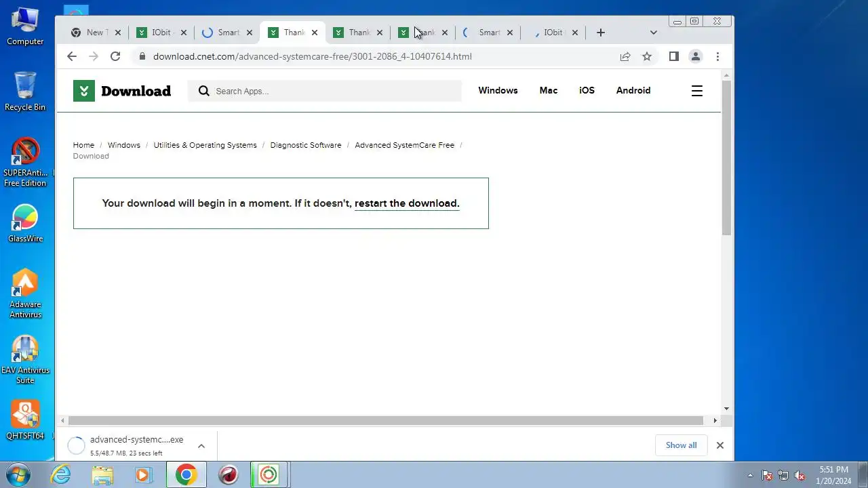
Task: Click the taskbar clock showing 5:51 PM
Action: 833,475
